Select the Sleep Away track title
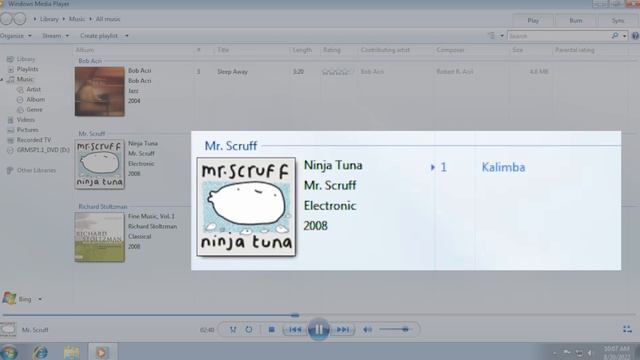The width and height of the screenshot is (640, 360). [232, 72]
